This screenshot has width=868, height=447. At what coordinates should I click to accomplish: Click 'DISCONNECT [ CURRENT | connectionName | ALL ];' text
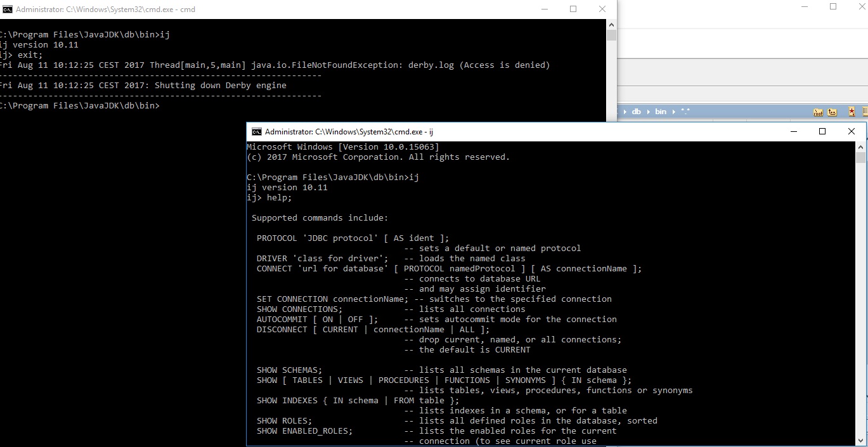(x=373, y=330)
